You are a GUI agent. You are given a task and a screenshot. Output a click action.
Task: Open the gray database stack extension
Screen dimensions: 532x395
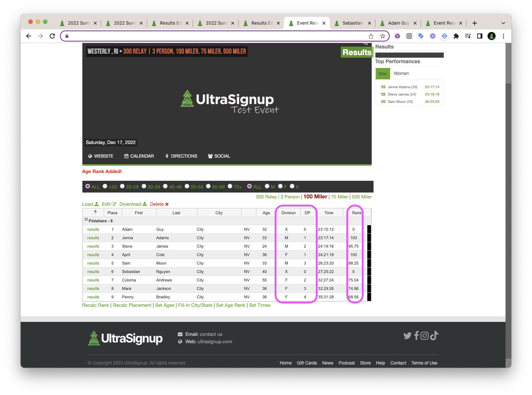tap(409, 36)
